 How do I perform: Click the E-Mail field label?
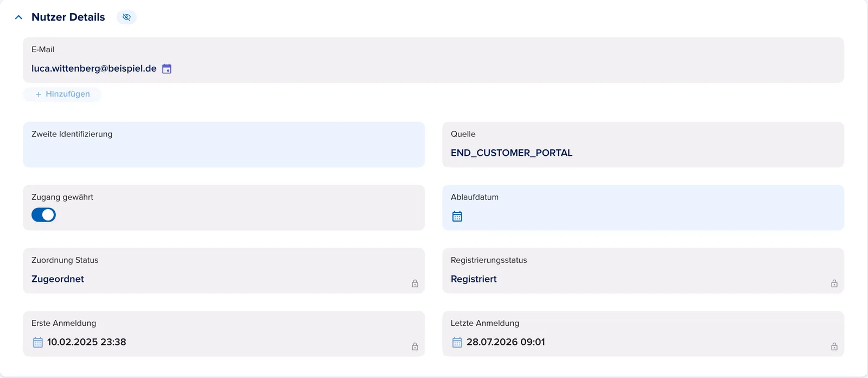pyautogui.click(x=43, y=49)
